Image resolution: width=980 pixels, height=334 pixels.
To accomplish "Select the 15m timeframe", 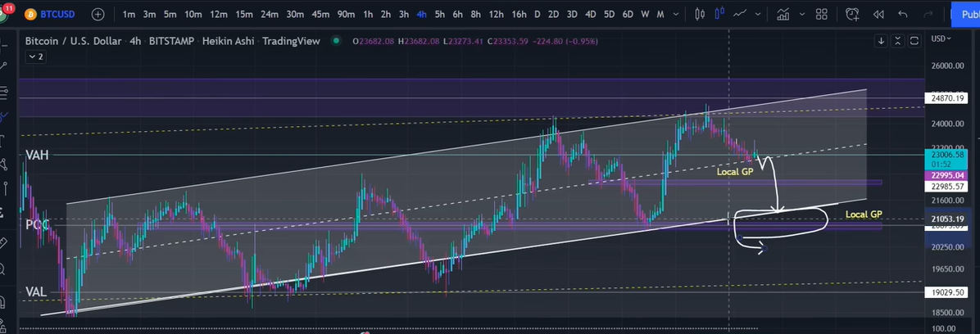I will (x=244, y=14).
